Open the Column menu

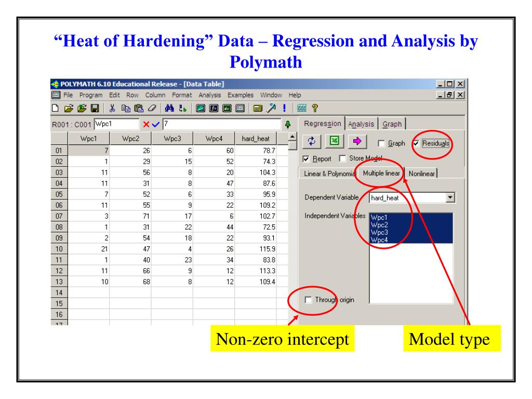coord(155,95)
